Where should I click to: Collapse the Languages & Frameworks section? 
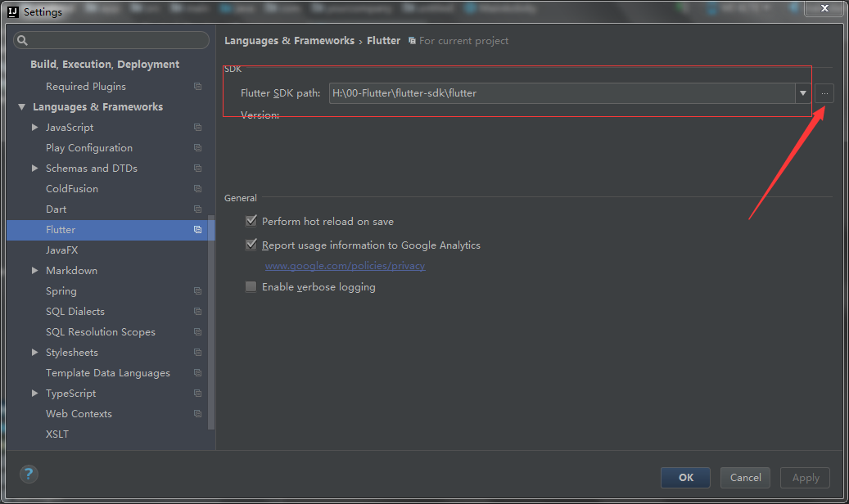[x=21, y=107]
